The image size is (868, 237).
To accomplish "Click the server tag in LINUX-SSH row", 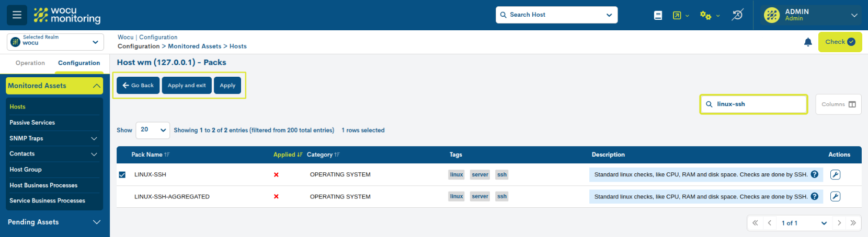I will [x=480, y=175].
